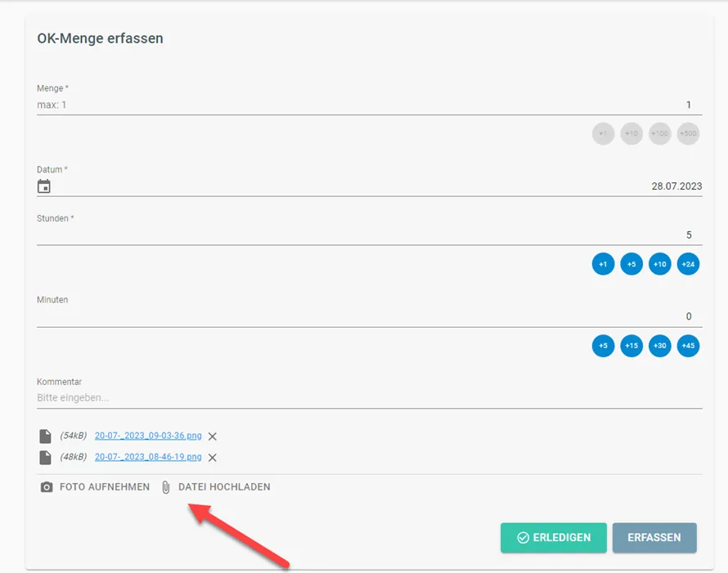
Task: Click the disabled Menge +10 button
Action: click(631, 133)
